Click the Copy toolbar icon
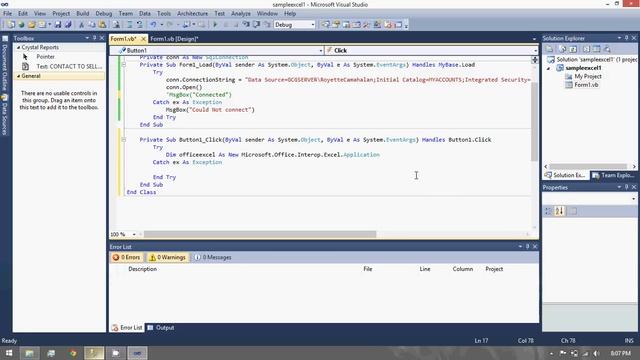 point(92,25)
